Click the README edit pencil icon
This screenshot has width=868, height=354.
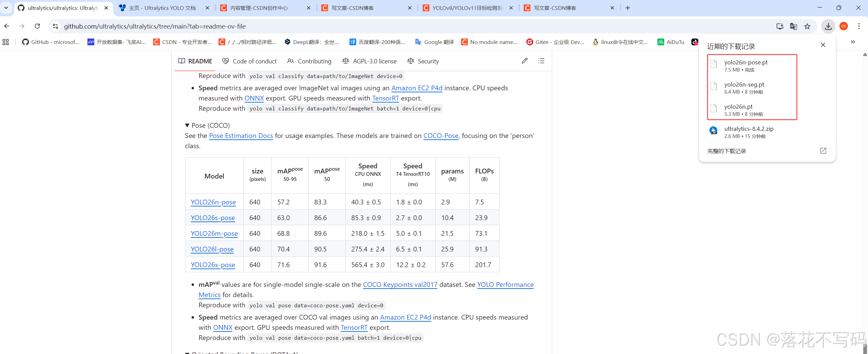click(524, 61)
